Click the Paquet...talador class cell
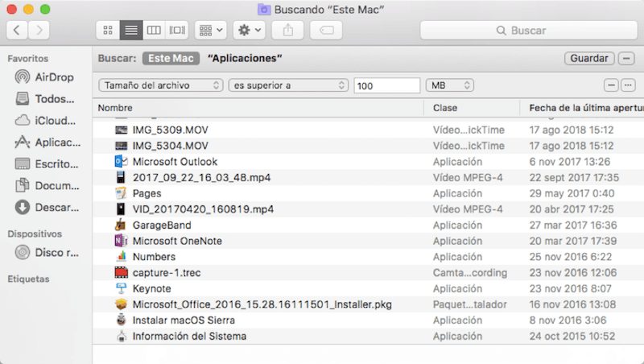This screenshot has width=644, height=364. [470, 304]
